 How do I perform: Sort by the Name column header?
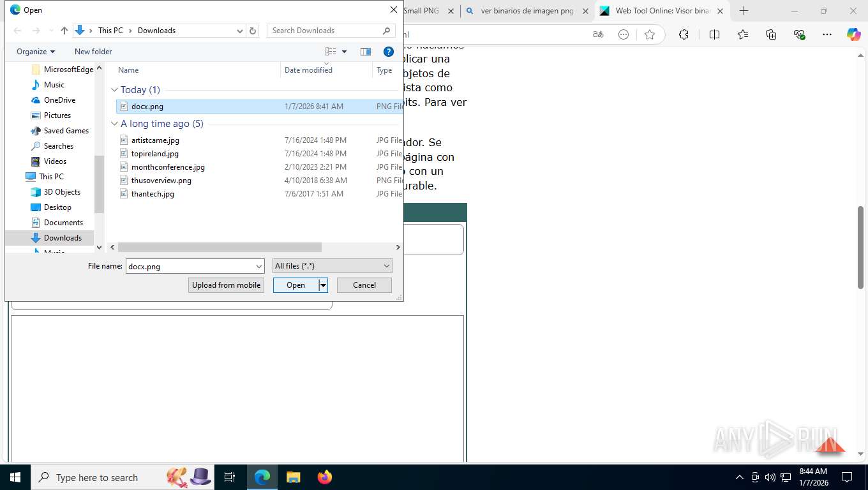(x=128, y=70)
